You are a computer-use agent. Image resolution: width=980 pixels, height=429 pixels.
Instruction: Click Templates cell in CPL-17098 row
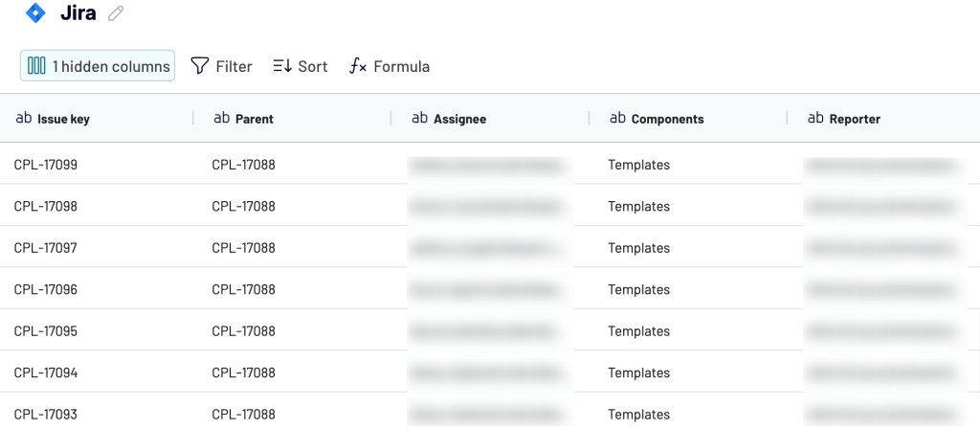(x=638, y=207)
